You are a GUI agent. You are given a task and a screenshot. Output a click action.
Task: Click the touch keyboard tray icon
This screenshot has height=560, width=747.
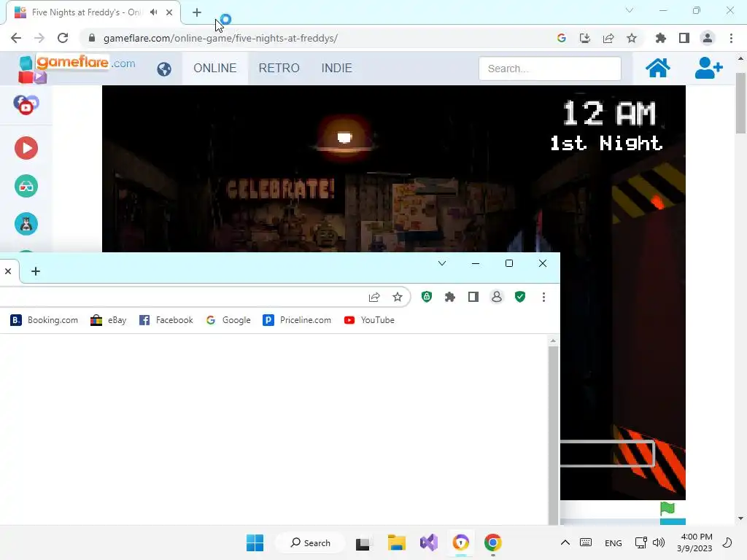(586, 542)
